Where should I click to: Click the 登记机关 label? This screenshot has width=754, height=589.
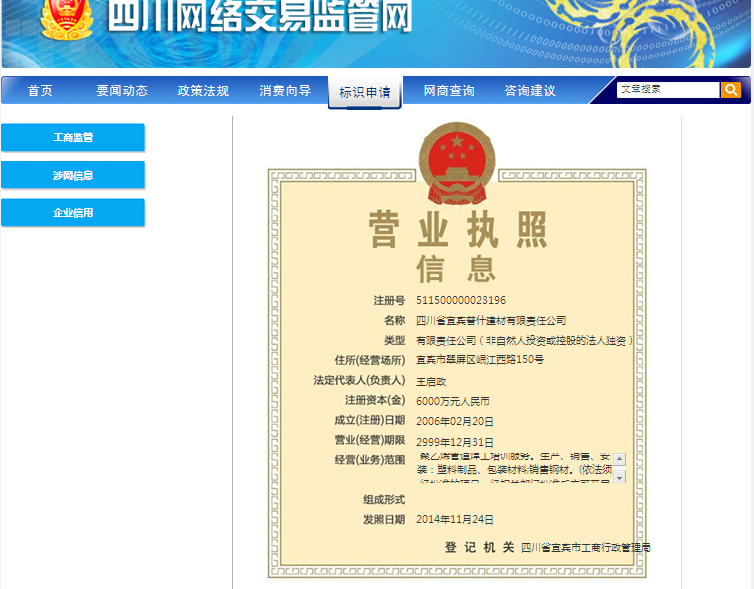point(479,547)
